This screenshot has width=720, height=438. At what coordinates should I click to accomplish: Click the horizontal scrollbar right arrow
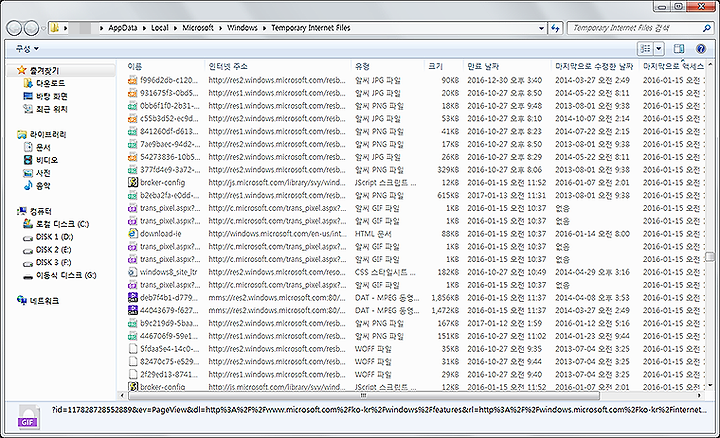coord(700,395)
